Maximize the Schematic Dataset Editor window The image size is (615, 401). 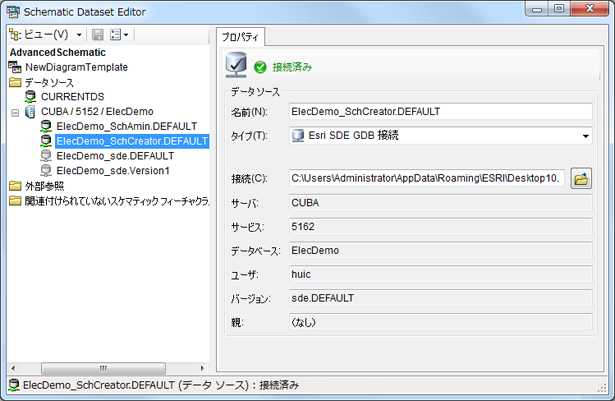tap(560, 9)
